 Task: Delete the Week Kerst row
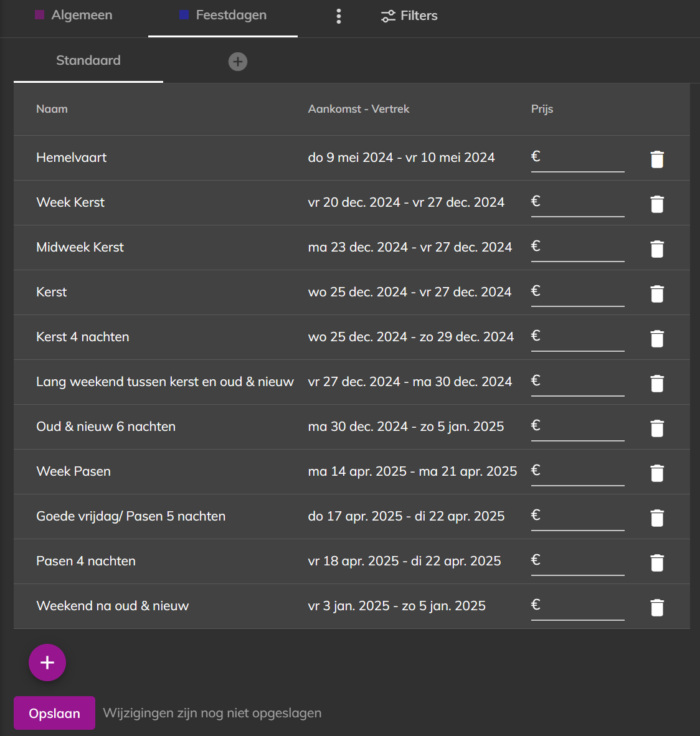tap(657, 204)
